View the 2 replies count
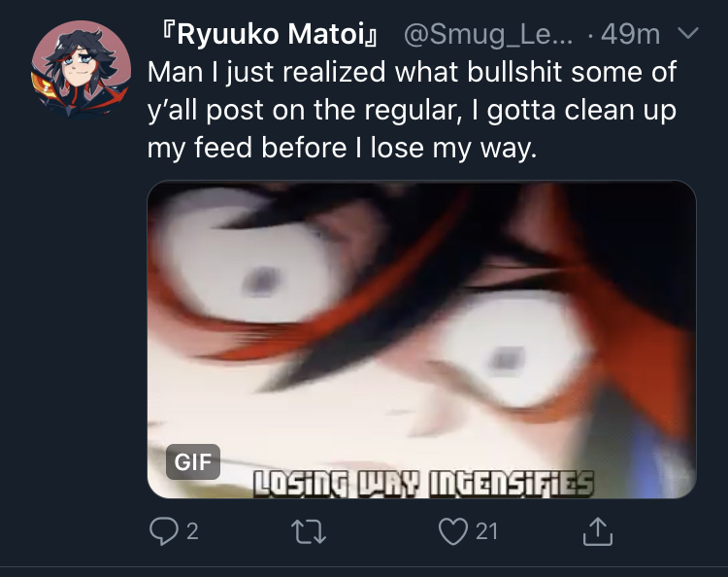The width and height of the screenshot is (728, 577). pyautogui.click(x=193, y=532)
